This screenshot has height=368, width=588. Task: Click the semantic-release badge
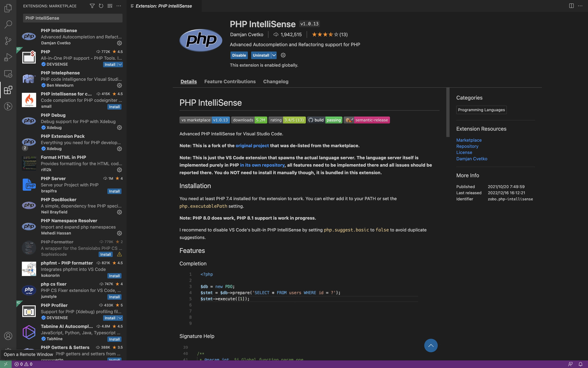click(367, 120)
